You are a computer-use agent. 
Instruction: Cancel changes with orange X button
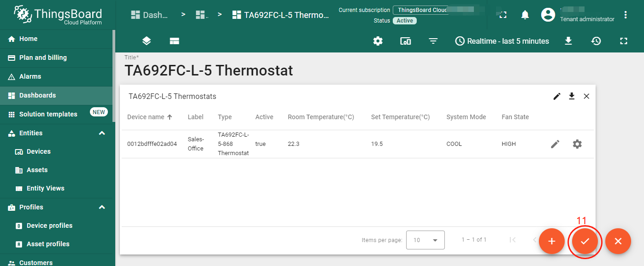[x=618, y=241]
